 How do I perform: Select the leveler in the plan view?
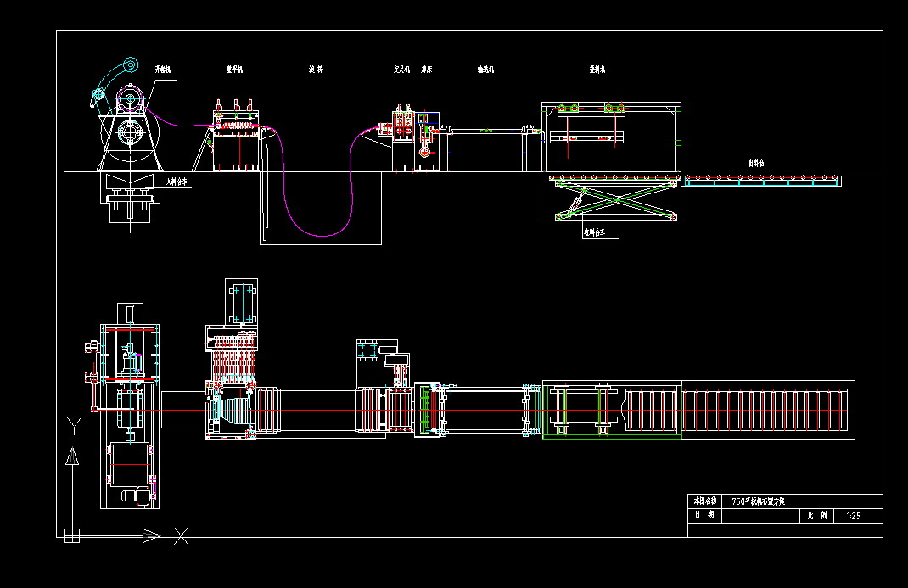[231, 399]
